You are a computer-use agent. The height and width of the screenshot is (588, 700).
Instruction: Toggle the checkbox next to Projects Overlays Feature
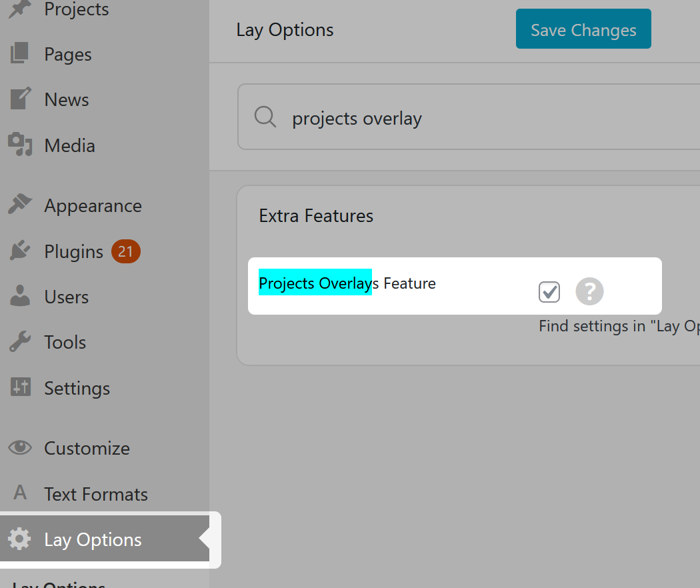[x=549, y=291]
